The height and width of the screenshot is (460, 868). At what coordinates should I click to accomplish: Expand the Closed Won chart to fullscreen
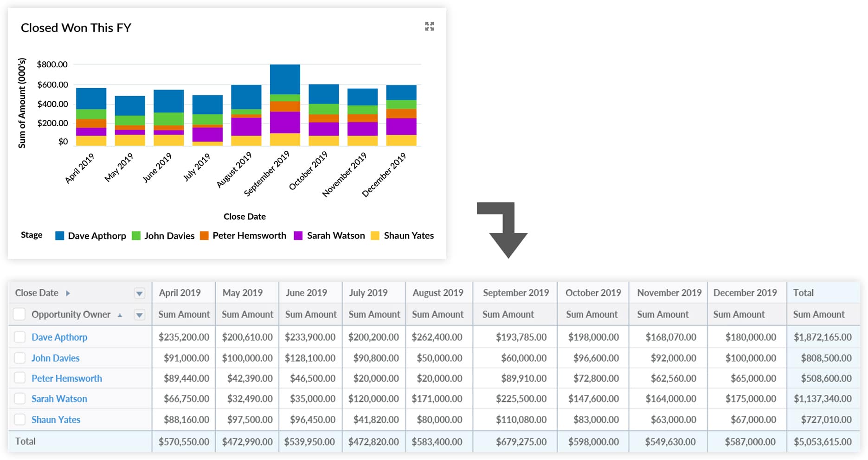point(429,26)
